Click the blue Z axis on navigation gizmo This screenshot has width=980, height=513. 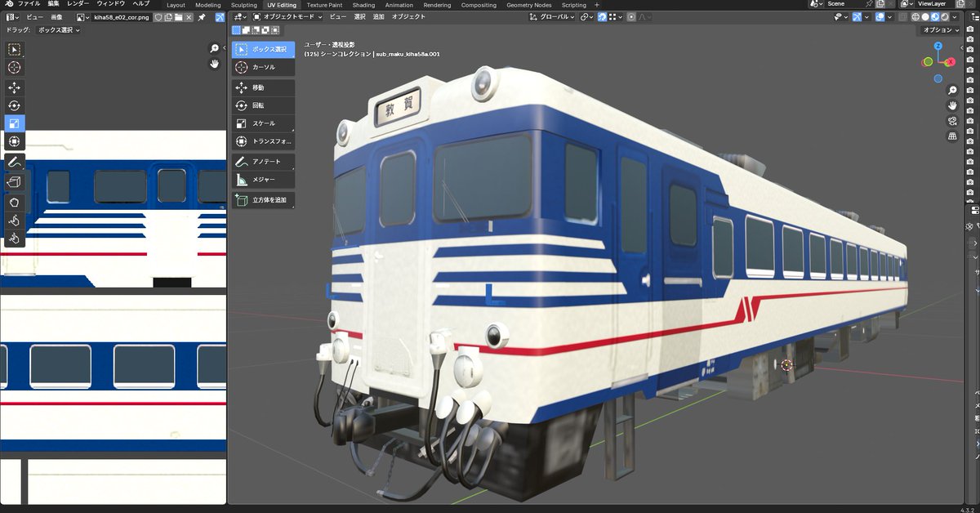click(938, 47)
